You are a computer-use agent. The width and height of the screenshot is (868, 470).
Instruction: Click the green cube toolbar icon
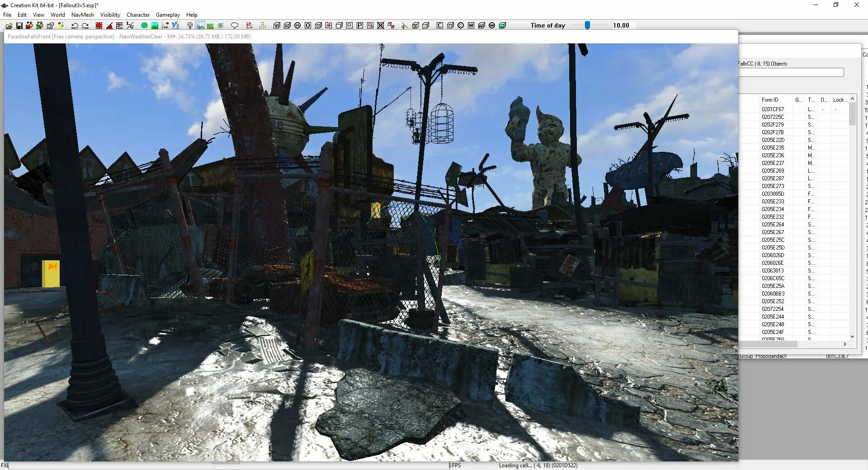502,26
